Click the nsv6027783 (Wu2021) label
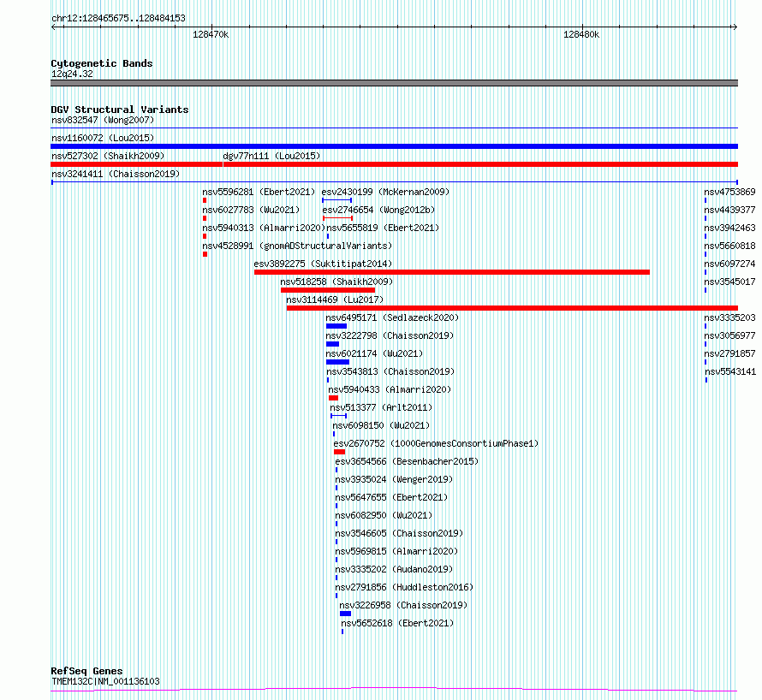 [251, 210]
